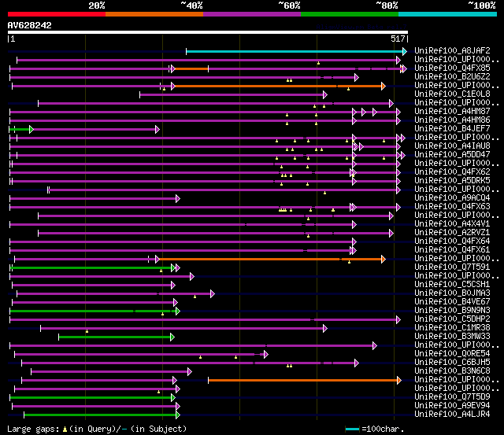Click the UniRef100_A4LJR4 label
504x435 pixels.
tap(452, 415)
